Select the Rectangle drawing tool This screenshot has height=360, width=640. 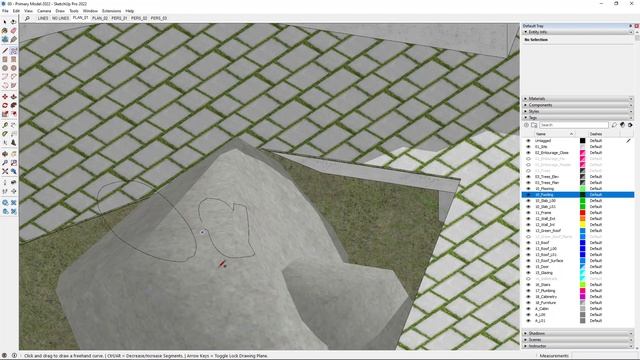click(x=5, y=60)
